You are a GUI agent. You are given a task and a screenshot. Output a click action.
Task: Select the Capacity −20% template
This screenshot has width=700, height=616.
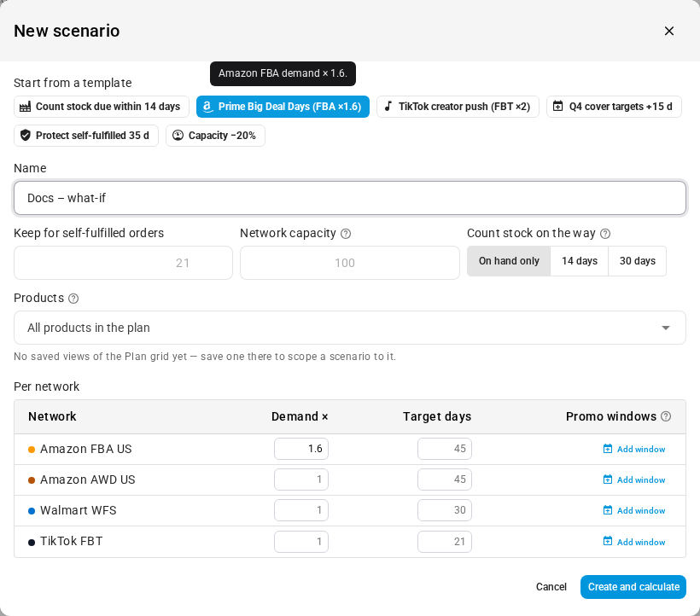215,136
